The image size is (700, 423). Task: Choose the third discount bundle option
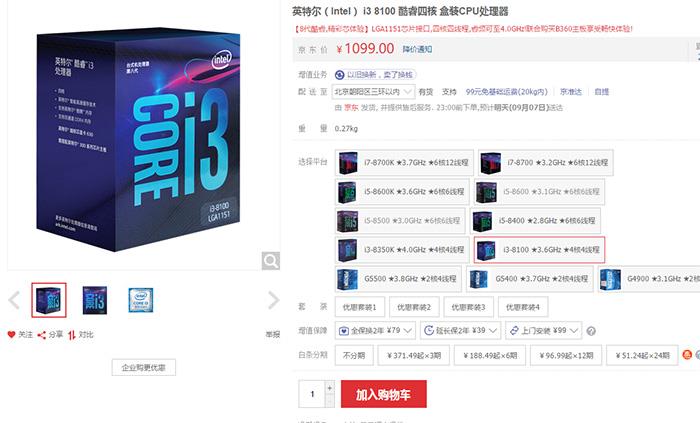468,307
